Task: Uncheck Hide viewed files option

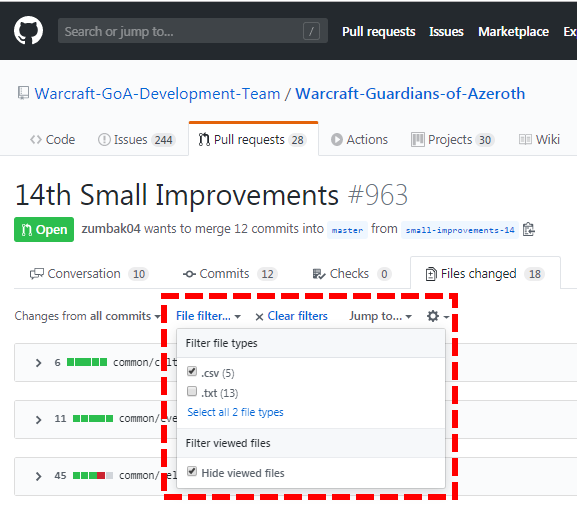Action: pyautogui.click(x=192, y=471)
